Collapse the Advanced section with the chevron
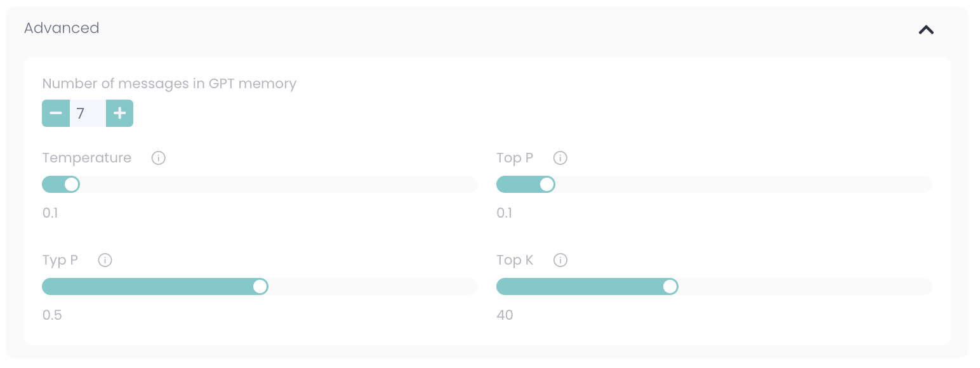The width and height of the screenshot is (980, 368). [926, 29]
